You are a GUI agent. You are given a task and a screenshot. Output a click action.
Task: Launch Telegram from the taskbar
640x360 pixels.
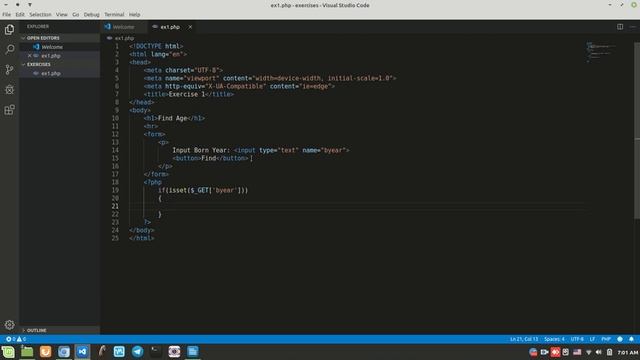point(138,351)
